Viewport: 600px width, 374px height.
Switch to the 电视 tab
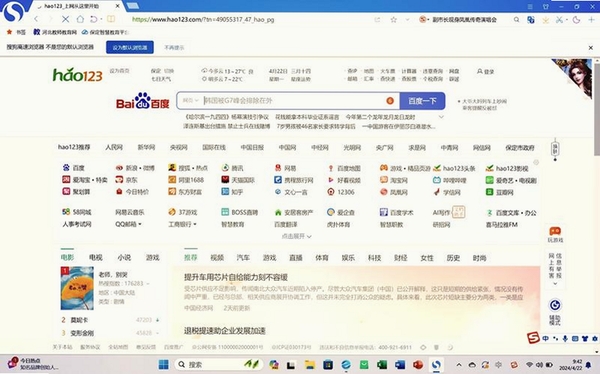pyautogui.click(x=96, y=258)
